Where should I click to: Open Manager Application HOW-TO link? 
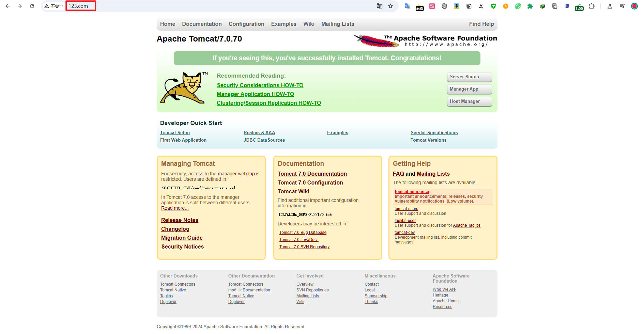[x=255, y=94]
